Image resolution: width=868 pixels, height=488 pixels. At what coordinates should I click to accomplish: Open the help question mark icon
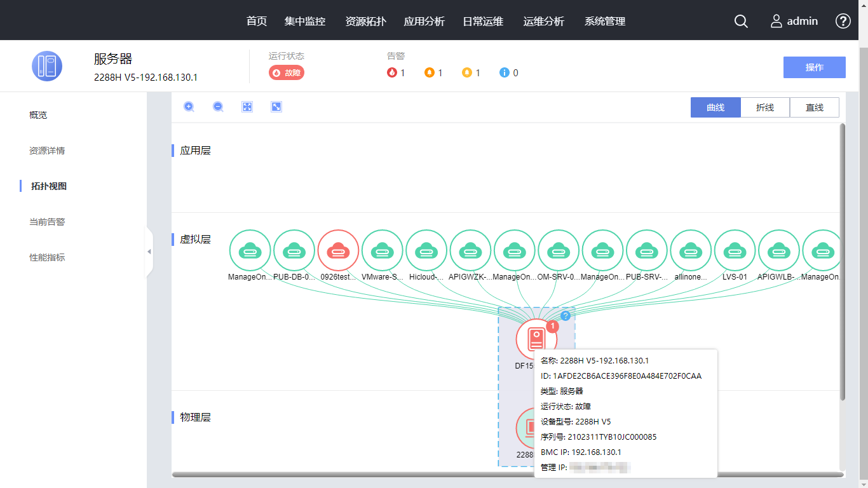coord(843,21)
